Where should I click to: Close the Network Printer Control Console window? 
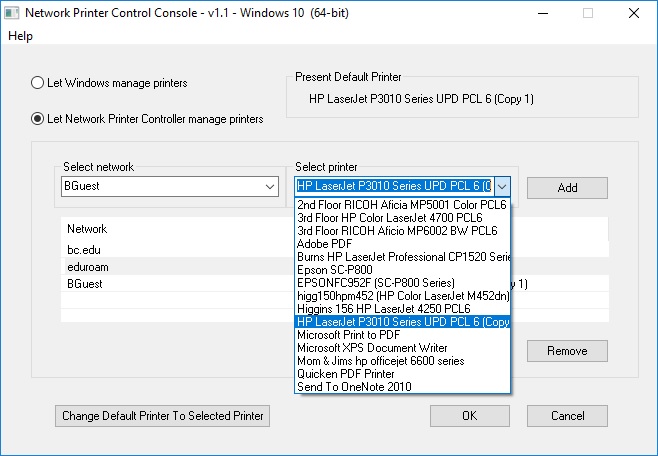click(634, 13)
